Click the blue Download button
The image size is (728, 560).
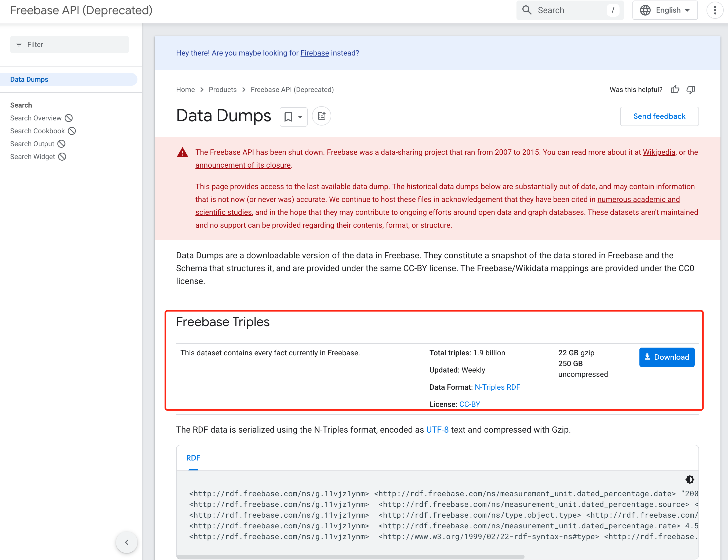tap(667, 357)
